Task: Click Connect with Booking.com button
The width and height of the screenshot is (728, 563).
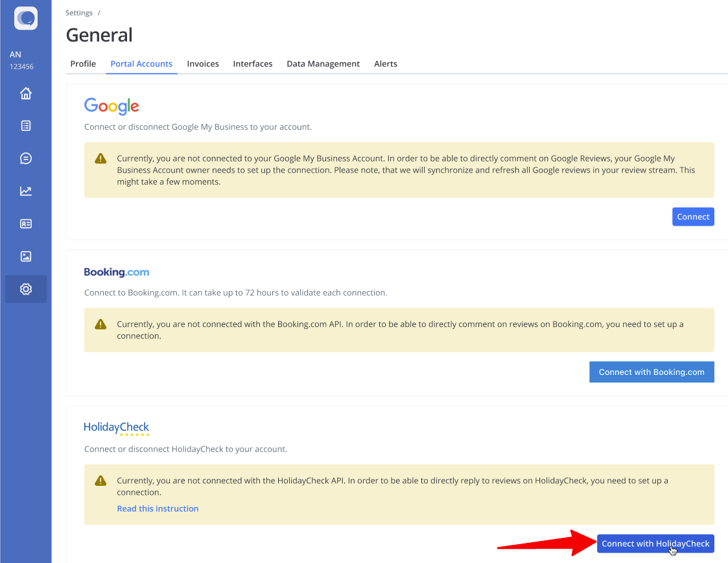Action: [x=652, y=372]
